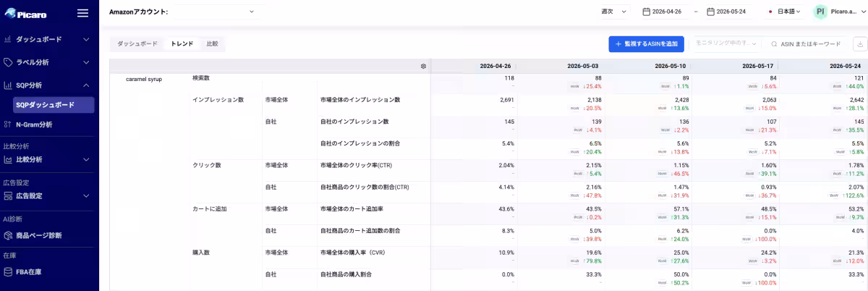868x291 pixels.
Task: Click the N-Gram分析 sidebar icon
Action: 8,125
